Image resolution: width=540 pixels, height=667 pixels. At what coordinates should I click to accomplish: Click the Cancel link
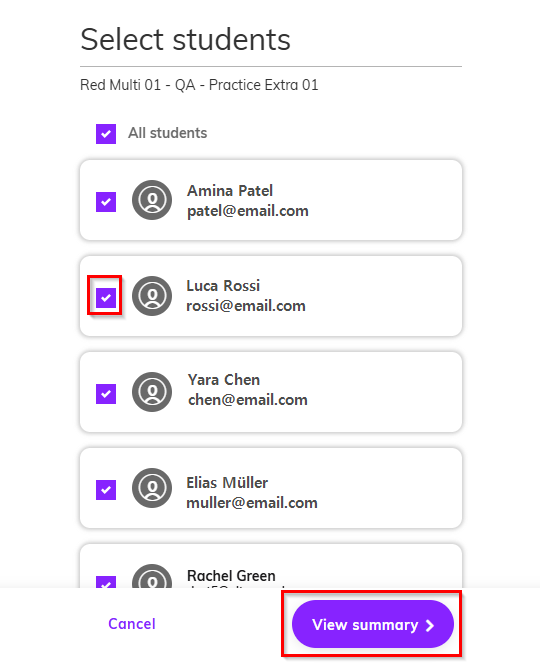pos(132,624)
